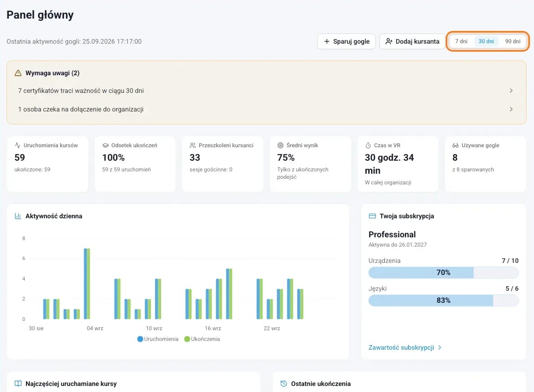This screenshot has width=534, height=392.
Task: Click the graduation cap icon by Odsetek ukończeń
Action: pyautogui.click(x=105, y=145)
